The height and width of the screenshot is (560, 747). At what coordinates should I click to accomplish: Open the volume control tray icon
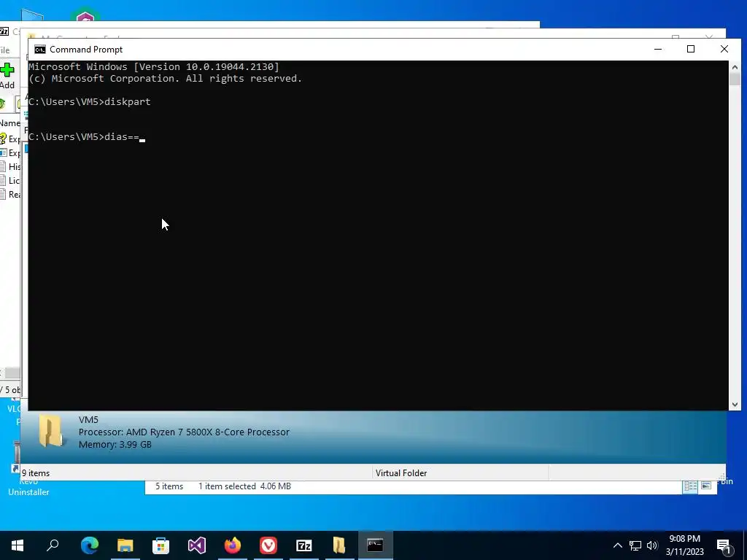[x=652, y=545]
